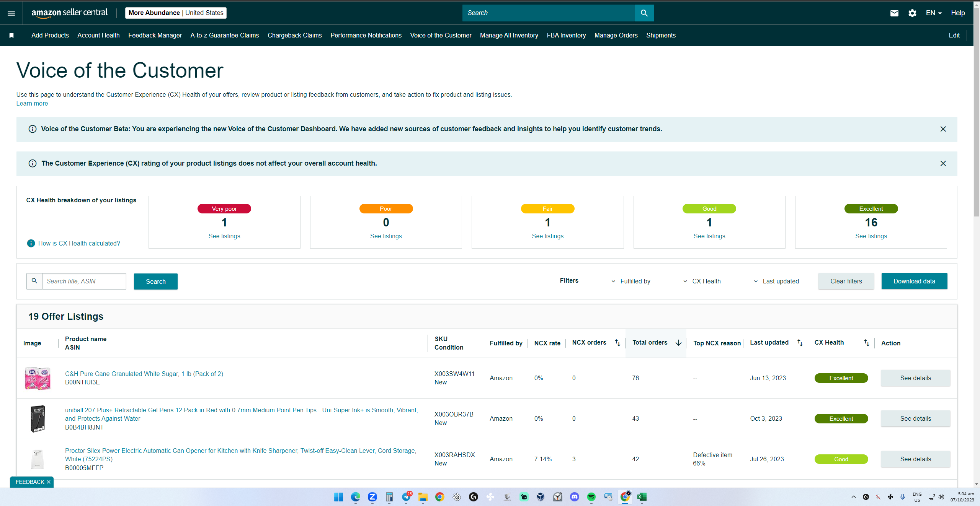Click the Search title, ASIN input field
Image resolution: width=980 pixels, height=506 pixels.
[84, 281]
